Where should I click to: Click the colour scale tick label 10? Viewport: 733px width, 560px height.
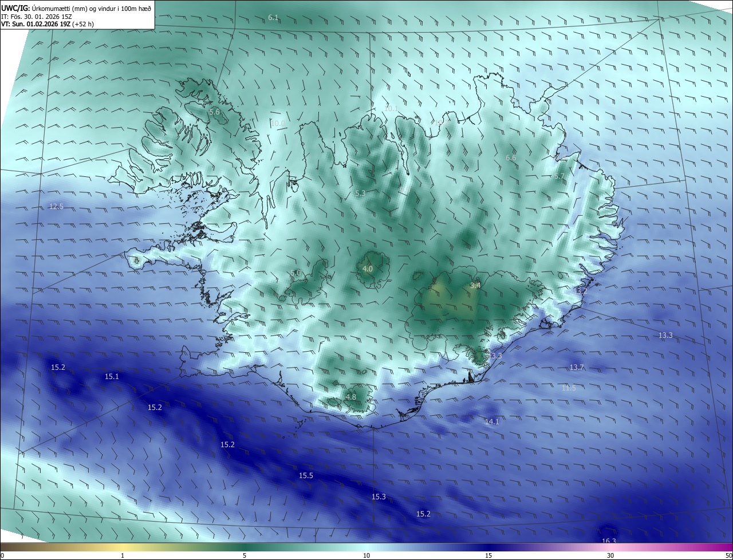point(366,555)
